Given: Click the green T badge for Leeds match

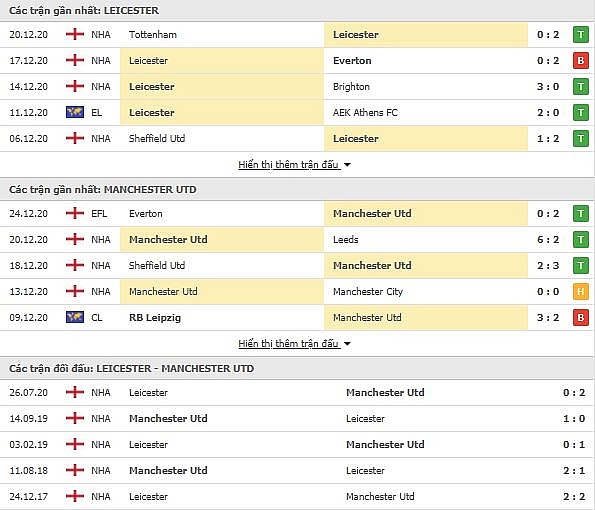Looking at the screenshot, I should [581, 240].
